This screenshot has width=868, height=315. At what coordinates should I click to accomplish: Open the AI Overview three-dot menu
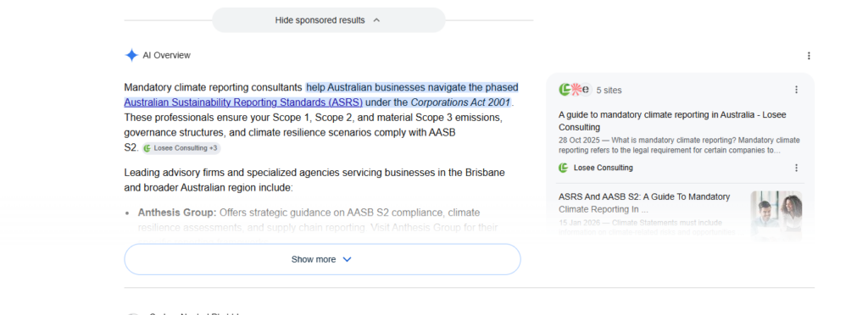coord(809,56)
